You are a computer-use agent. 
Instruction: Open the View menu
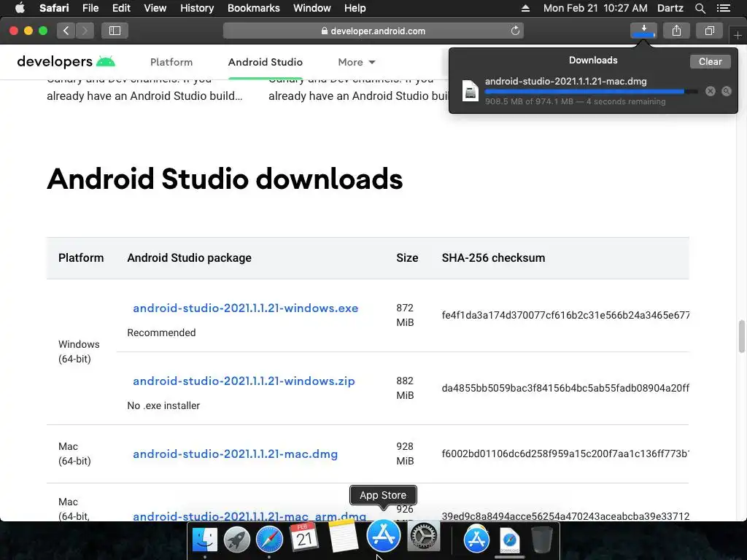155,8
